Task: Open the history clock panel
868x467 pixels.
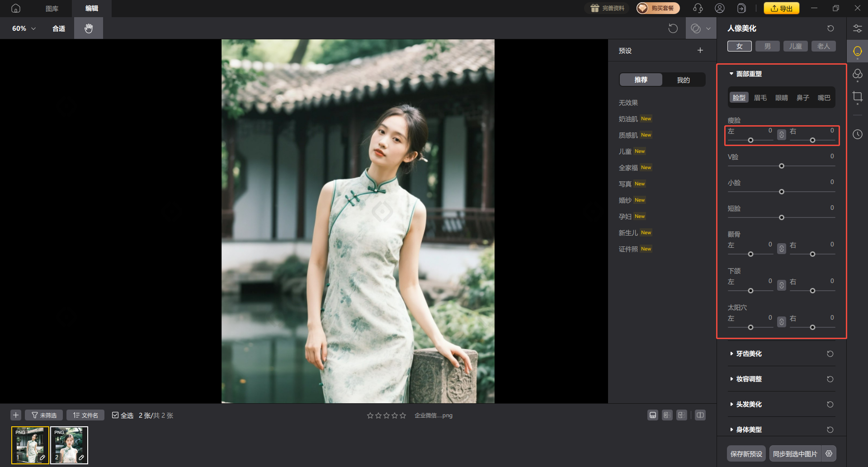Action: (x=857, y=134)
